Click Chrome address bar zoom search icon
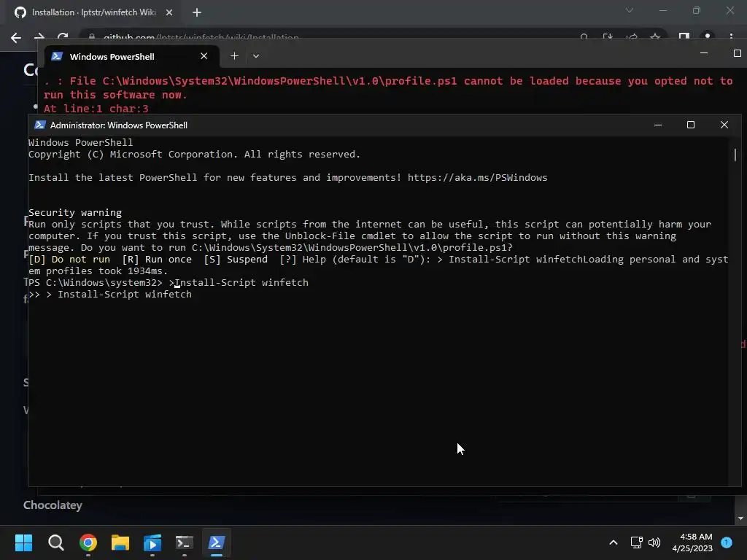The image size is (747, 560). coord(584,36)
